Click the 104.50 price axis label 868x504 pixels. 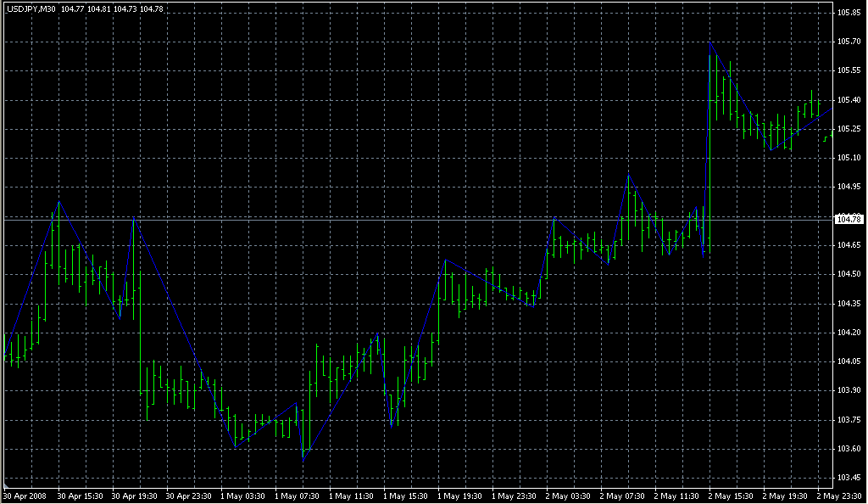pos(849,274)
